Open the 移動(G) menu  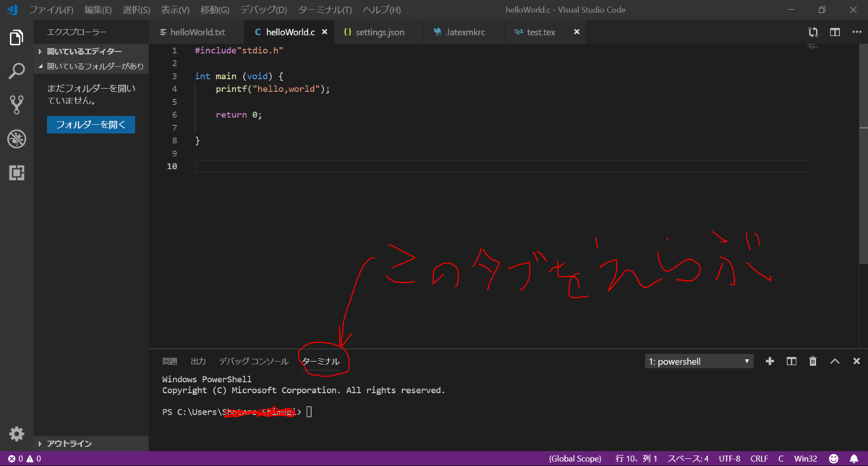[x=214, y=10]
